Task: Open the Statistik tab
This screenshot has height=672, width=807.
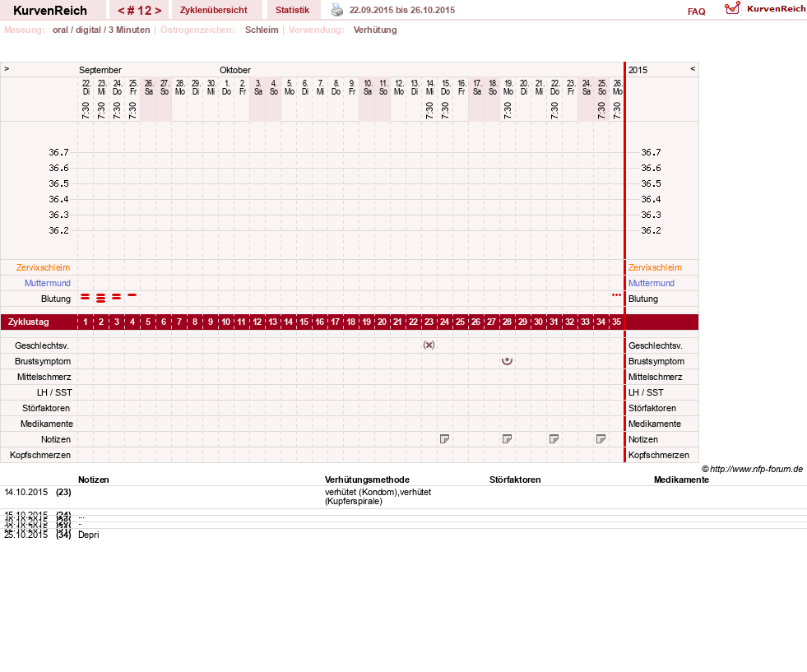Action: click(x=292, y=10)
